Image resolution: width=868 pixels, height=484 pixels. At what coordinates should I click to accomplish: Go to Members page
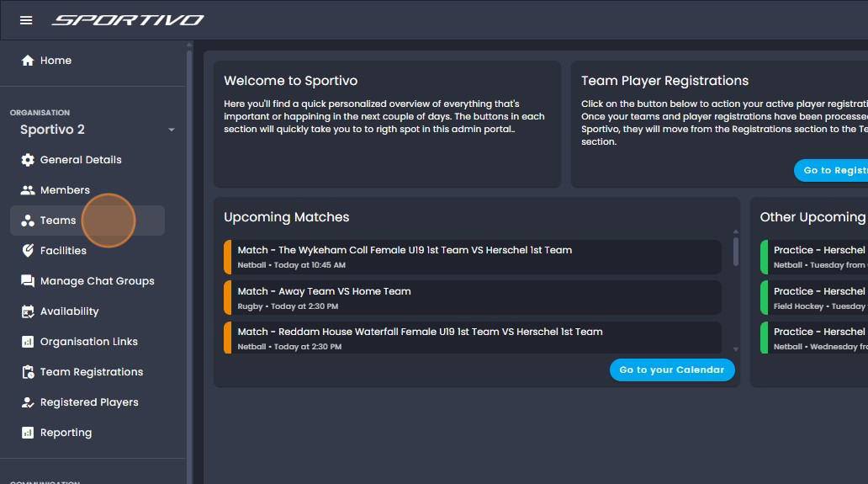(87, 190)
